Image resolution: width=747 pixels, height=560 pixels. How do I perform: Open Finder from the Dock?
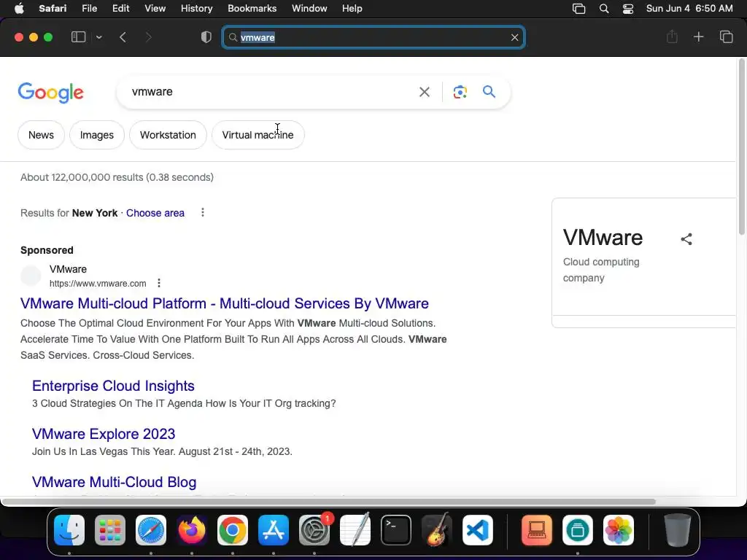(x=69, y=530)
